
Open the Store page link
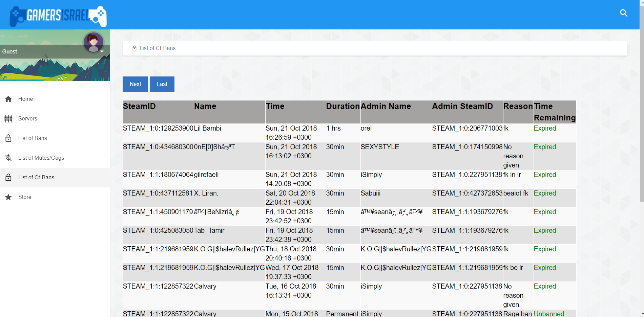pos(25,197)
